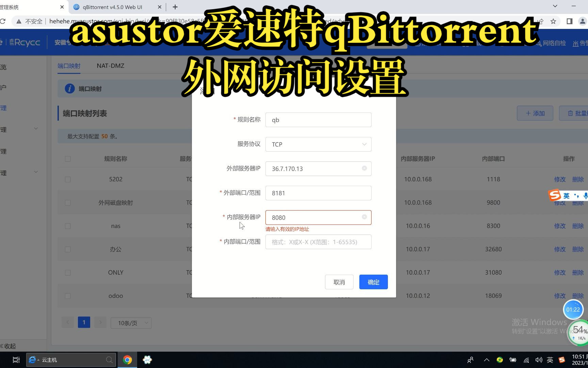Click the 外部服务器IP field 36.7.170.13
Viewport: 588px width, 368px height.
coord(318,169)
